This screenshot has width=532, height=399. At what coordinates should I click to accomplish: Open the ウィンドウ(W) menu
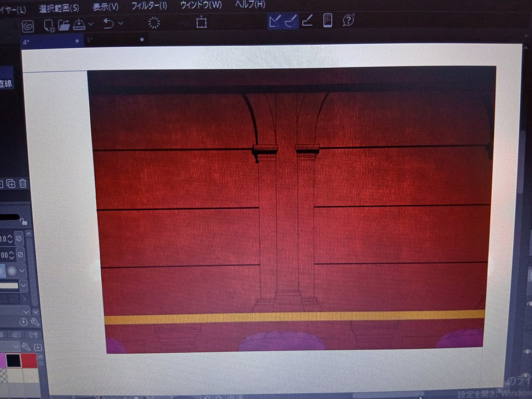(201, 5)
